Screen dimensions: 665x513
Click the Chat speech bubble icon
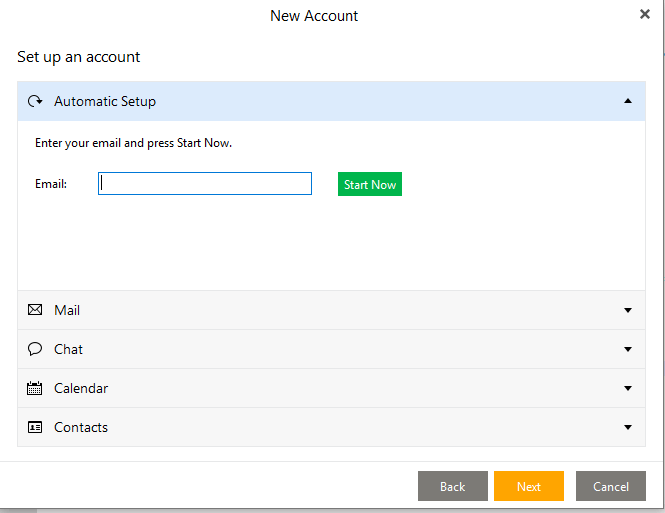pyautogui.click(x=35, y=349)
